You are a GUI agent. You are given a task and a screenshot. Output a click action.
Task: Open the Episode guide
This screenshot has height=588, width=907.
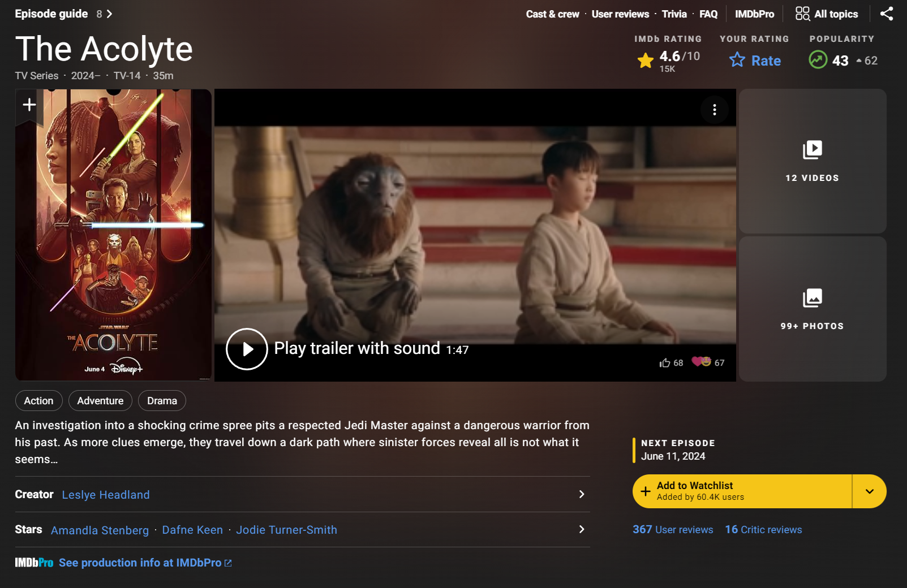[63, 14]
